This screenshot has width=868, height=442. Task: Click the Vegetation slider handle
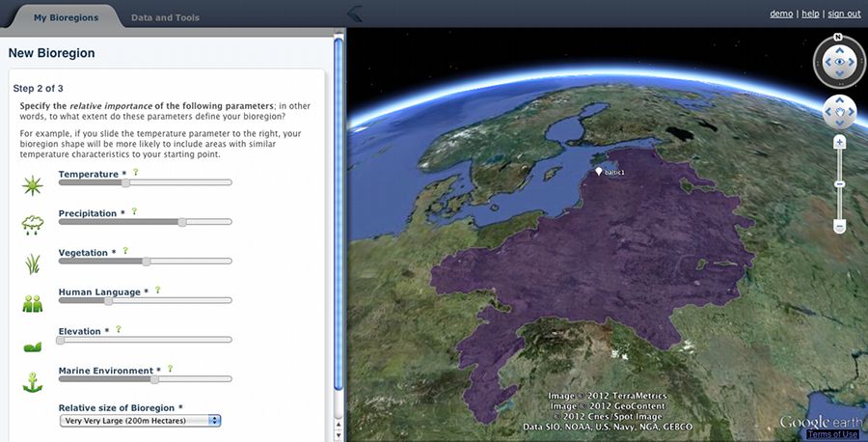[147, 261]
